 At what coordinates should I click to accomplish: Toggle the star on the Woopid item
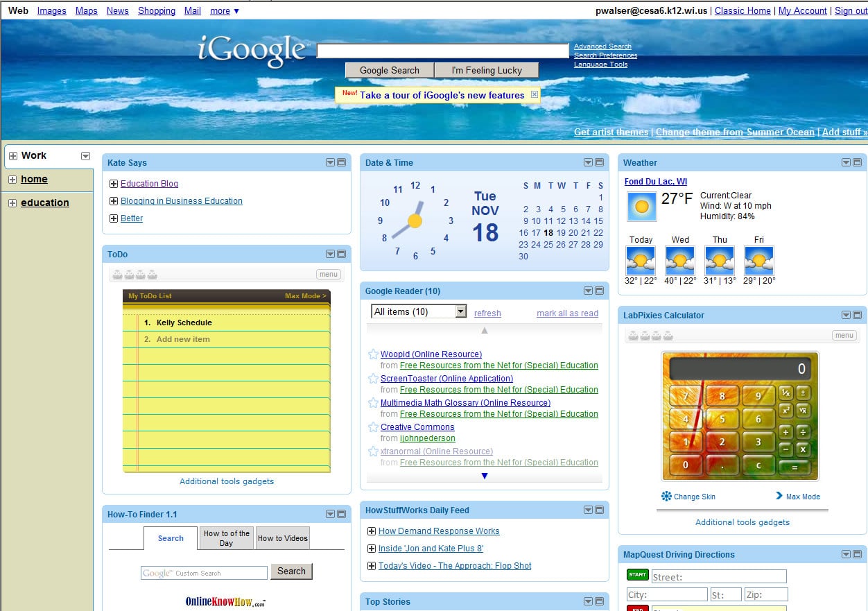click(x=372, y=354)
